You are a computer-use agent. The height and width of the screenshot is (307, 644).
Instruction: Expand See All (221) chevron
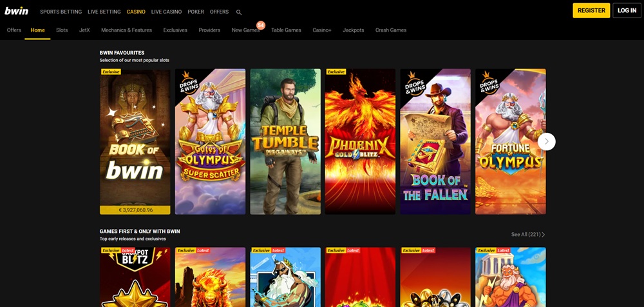coord(544,235)
